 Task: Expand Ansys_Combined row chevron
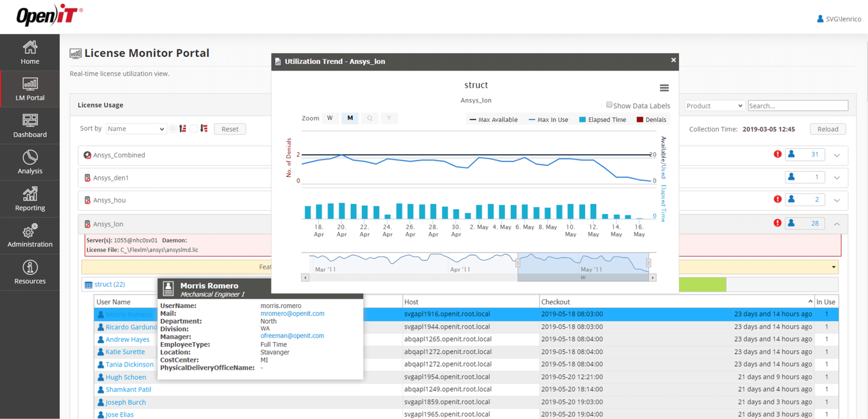click(x=837, y=156)
